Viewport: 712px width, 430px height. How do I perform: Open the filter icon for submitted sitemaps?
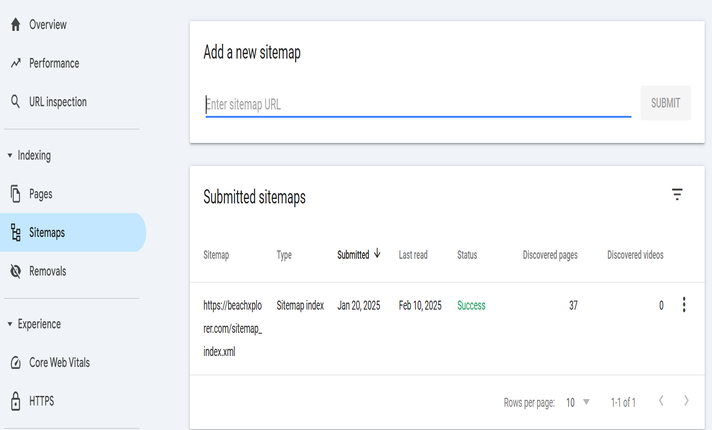point(677,195)
